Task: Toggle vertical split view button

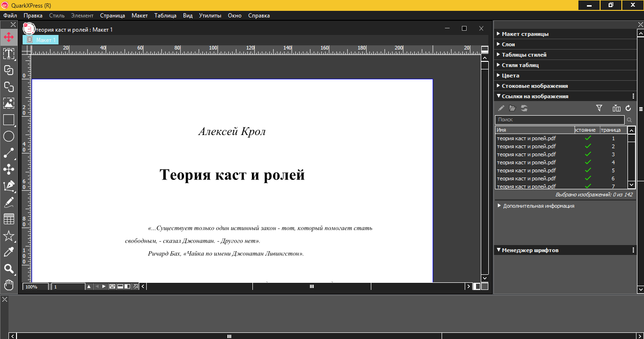Action: 127,287
